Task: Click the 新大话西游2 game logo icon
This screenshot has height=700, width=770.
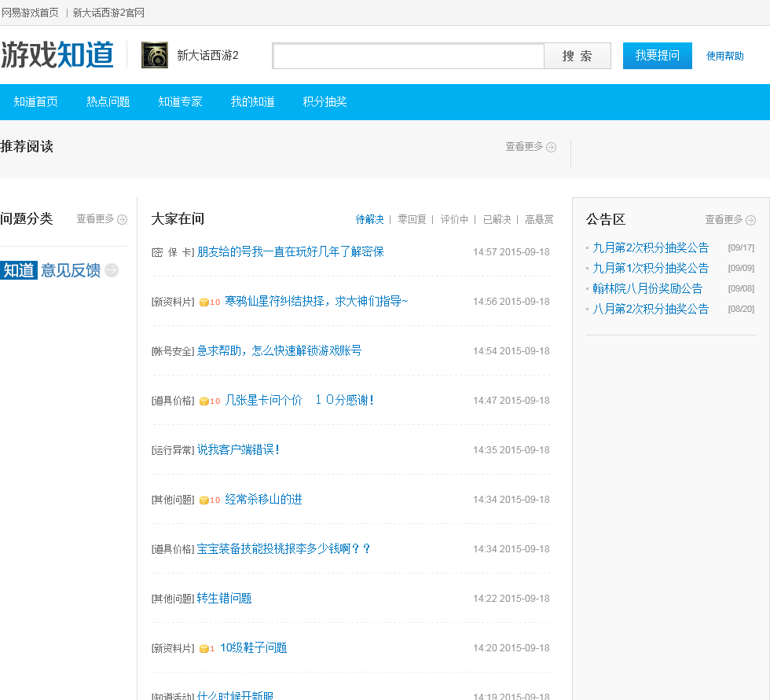Action: [x=154, y=55]
